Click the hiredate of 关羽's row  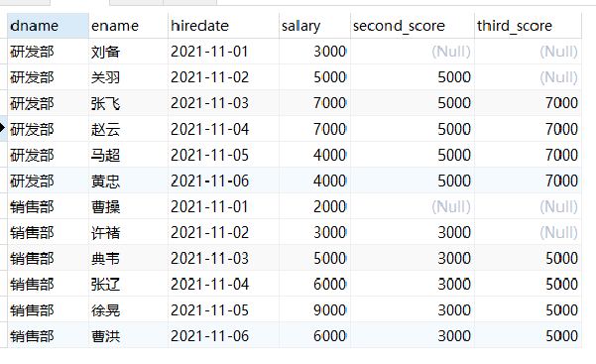pos(223,77)
